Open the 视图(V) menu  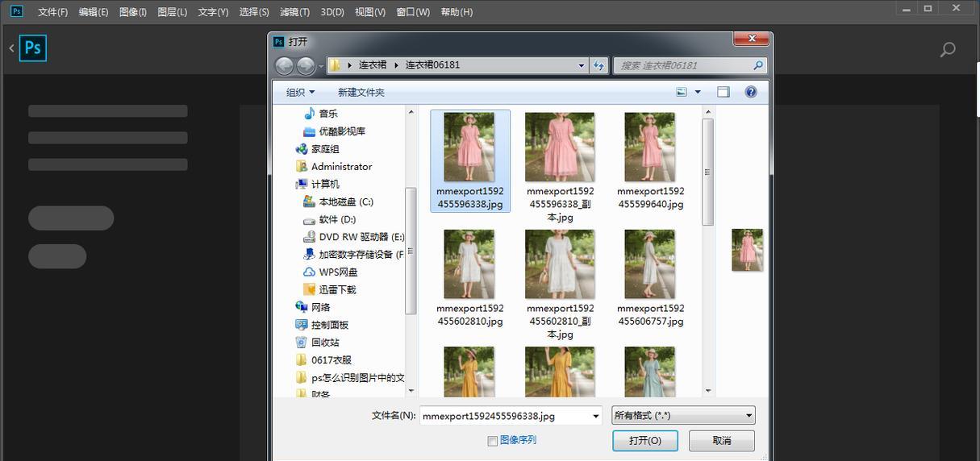[369, 12]
